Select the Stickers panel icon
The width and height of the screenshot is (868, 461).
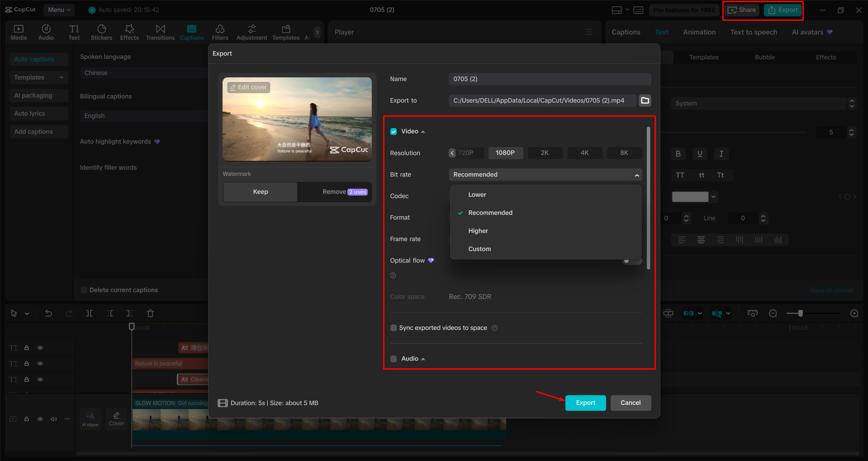coord(101,32)
